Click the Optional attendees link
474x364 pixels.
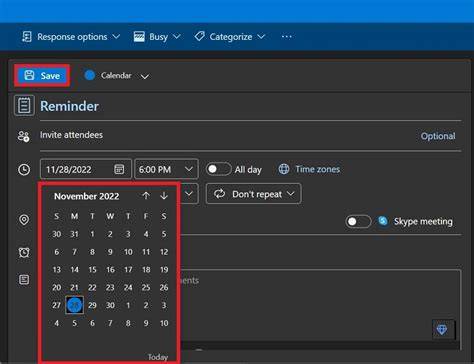(x=438, y=136)
